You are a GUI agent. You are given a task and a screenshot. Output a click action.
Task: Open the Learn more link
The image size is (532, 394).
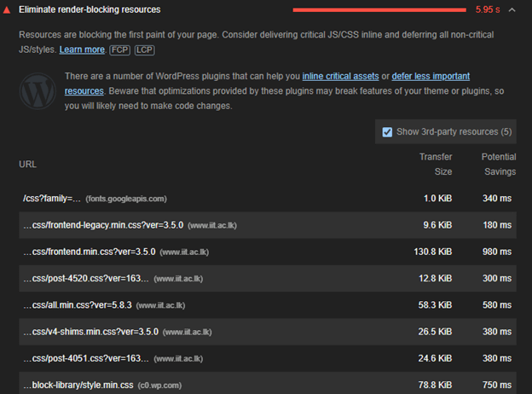82,50
